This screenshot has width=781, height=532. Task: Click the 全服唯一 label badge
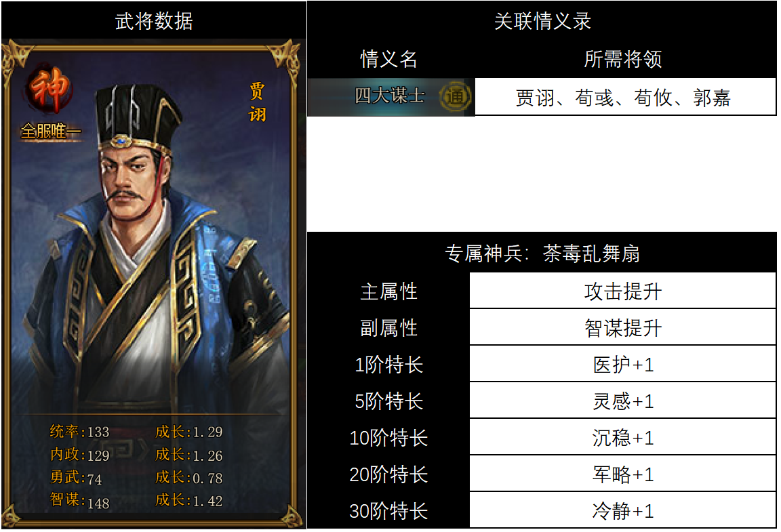pos(49,131)
